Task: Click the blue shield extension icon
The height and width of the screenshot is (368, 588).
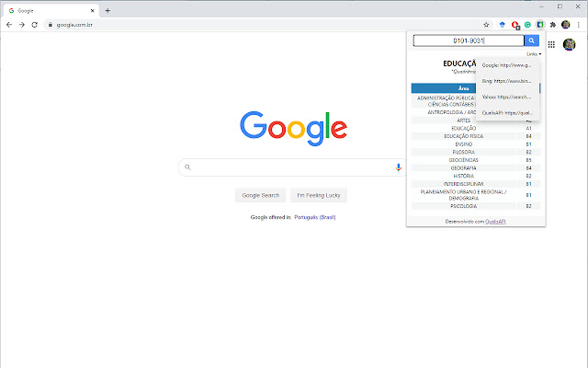Action: click(x=503, y=25)
